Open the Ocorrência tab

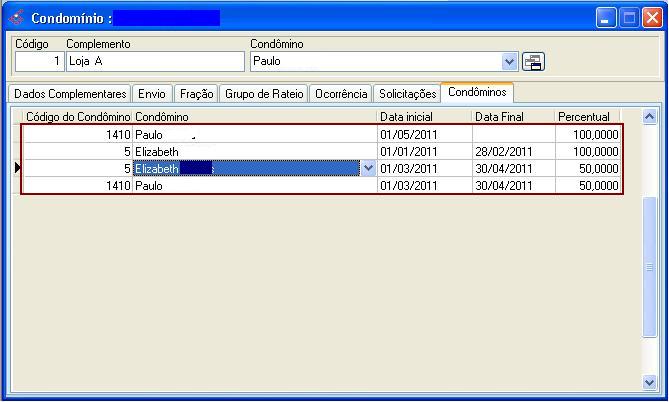click(340, 94)
